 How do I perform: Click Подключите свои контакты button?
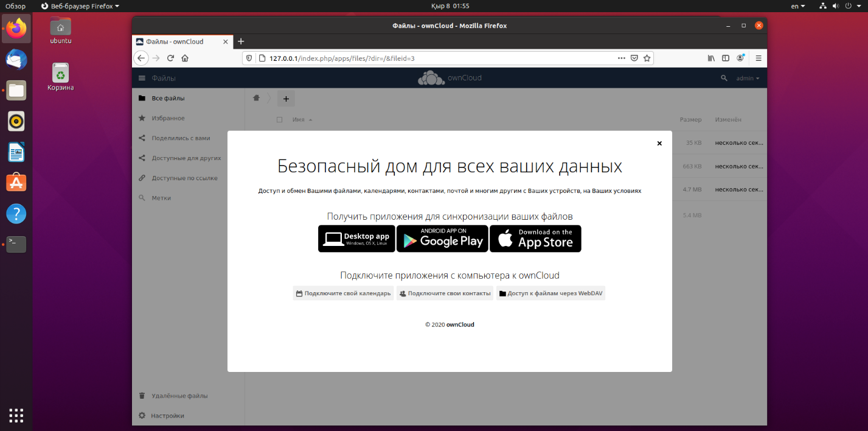pos(445,293)
